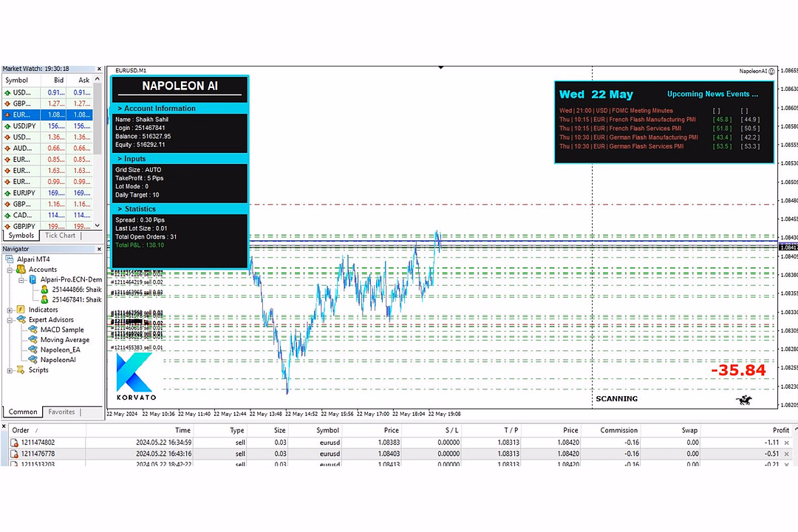Click the account icon for 251467841
The height and width of the screenshot is (532, 798).
[44, 299]
